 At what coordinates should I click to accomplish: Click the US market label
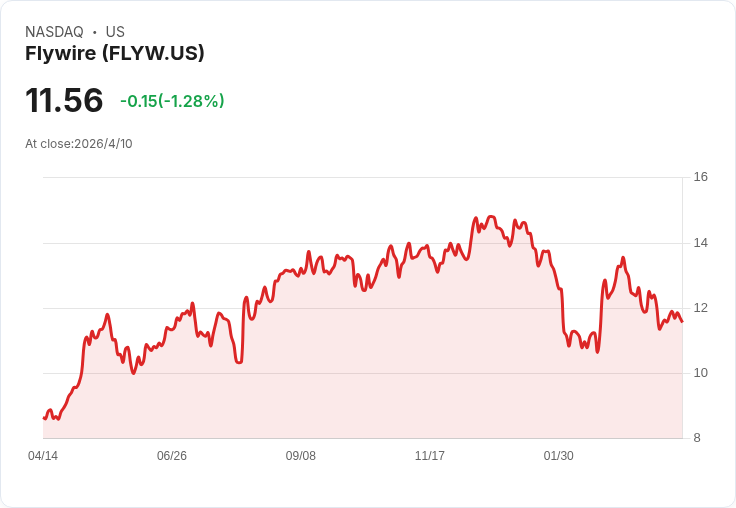(115, 32)
